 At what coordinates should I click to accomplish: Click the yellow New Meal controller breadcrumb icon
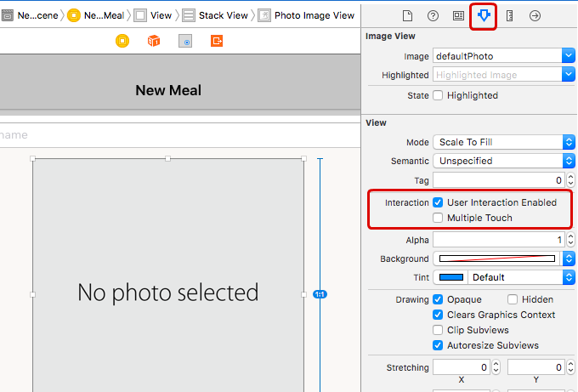coord(74,15)
